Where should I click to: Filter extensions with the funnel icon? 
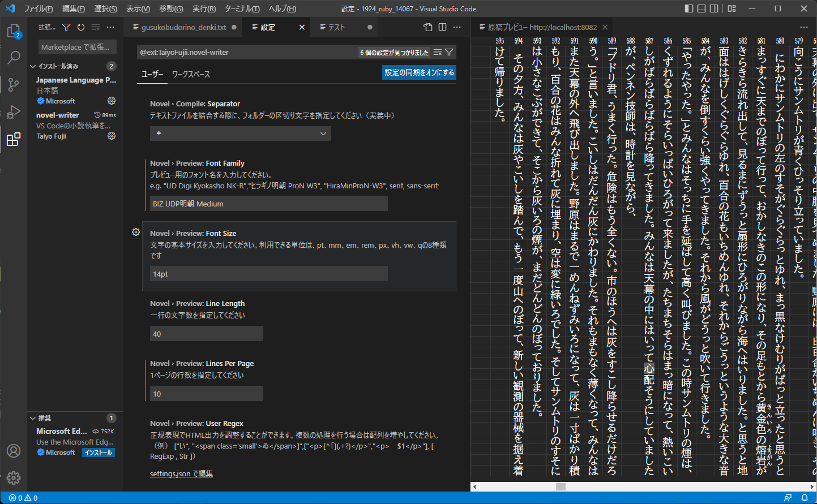tap(66, 27)
